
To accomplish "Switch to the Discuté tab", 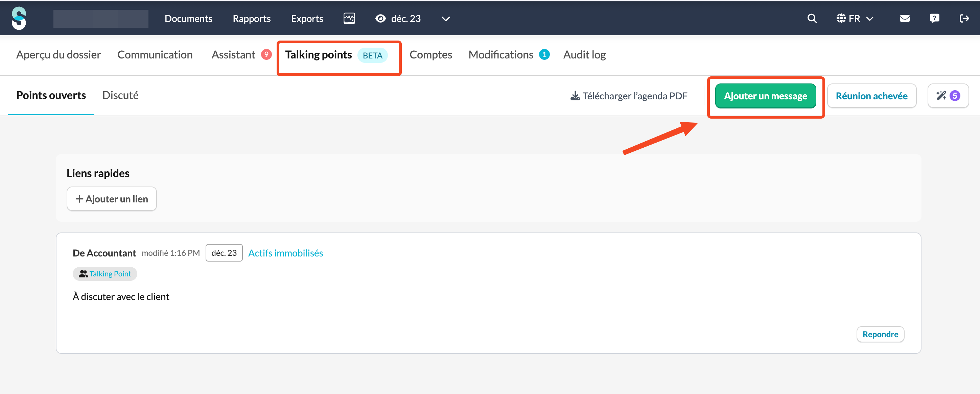I will pos(120,95).
